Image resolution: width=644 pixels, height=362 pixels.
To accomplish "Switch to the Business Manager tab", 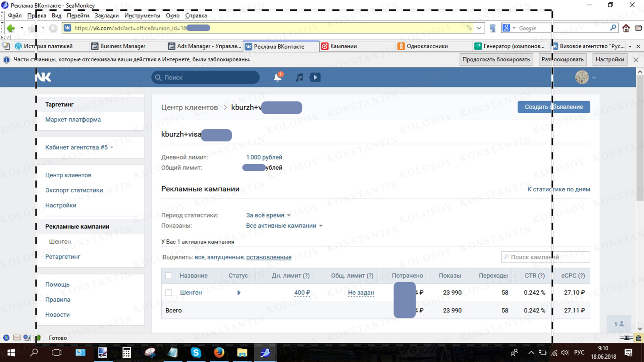I will (x=123, y=46).
